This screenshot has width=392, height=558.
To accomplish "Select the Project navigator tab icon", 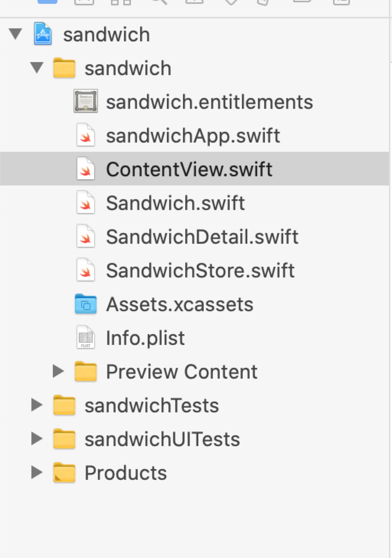I will [x=47, y=2].
